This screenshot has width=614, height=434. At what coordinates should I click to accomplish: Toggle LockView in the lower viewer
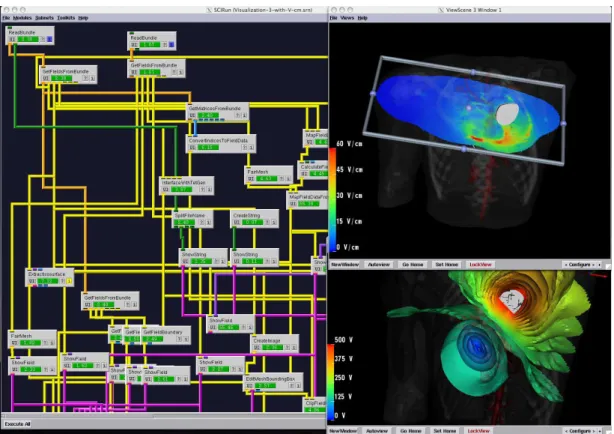click(479, 431)
